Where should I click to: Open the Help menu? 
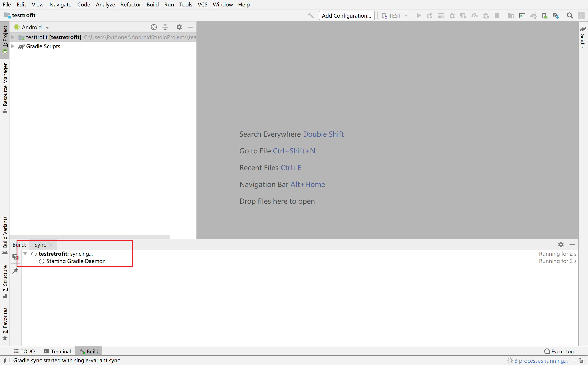244,5
